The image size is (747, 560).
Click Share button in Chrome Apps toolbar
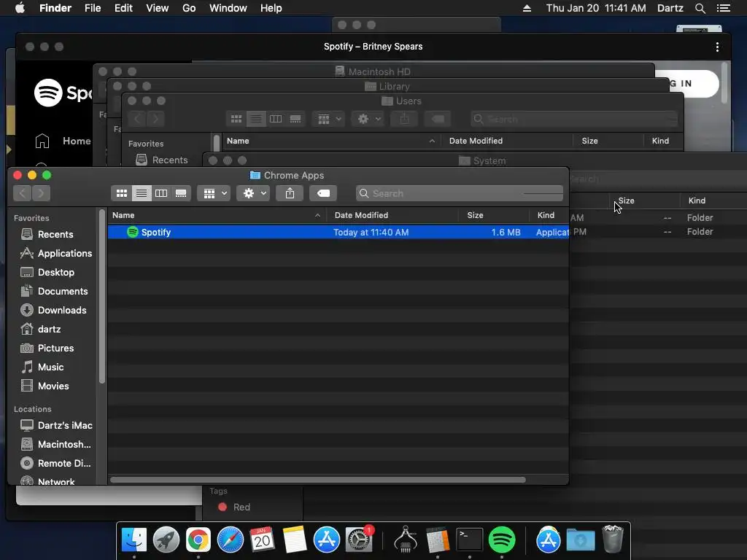290,193
